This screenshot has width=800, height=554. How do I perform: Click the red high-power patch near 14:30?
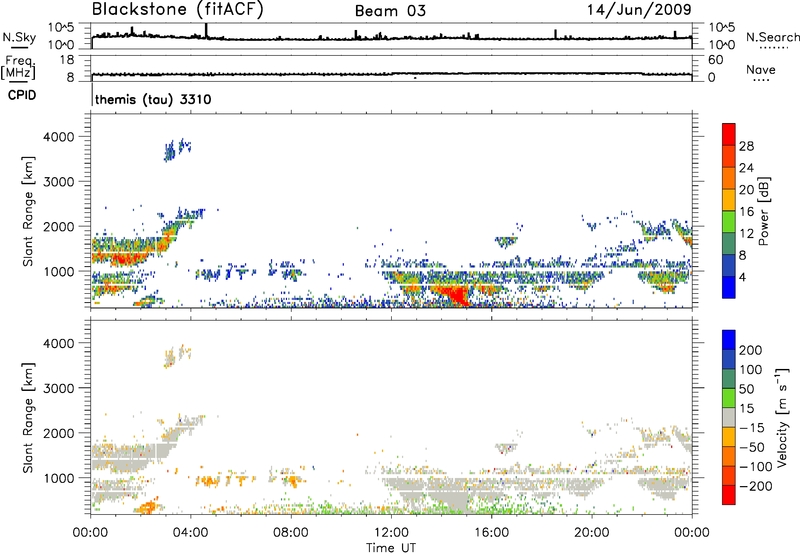coord(456,295)
